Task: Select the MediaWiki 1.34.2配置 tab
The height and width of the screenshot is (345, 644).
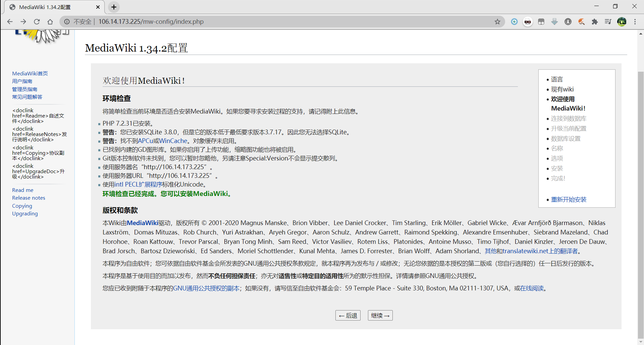Action: pos(54,7)
